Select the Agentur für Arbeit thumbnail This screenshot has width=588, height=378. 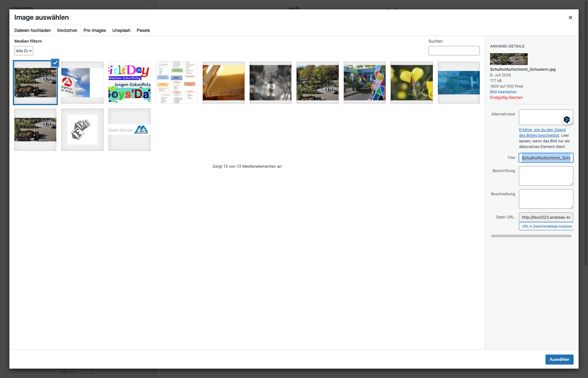[x=82, y=83]
